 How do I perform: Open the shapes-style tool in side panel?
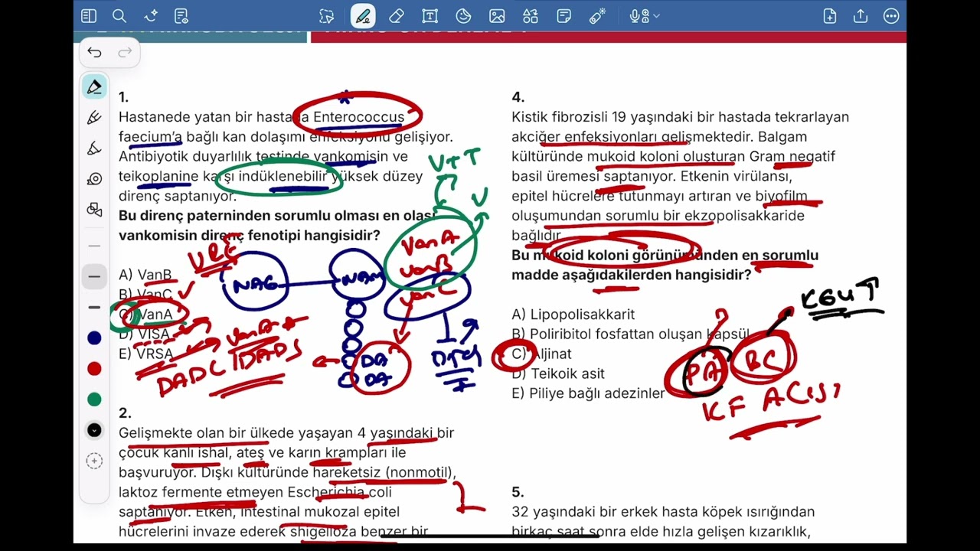coord(94,209)
